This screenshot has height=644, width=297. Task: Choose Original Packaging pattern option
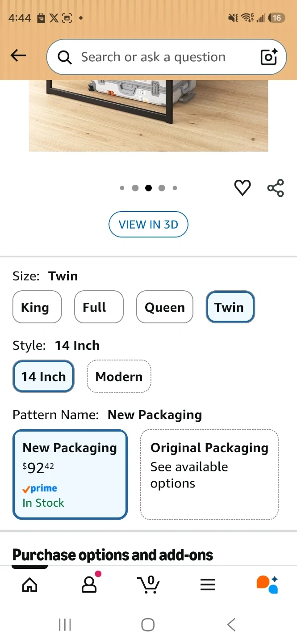pyautogui.click(x=209, y=474)
